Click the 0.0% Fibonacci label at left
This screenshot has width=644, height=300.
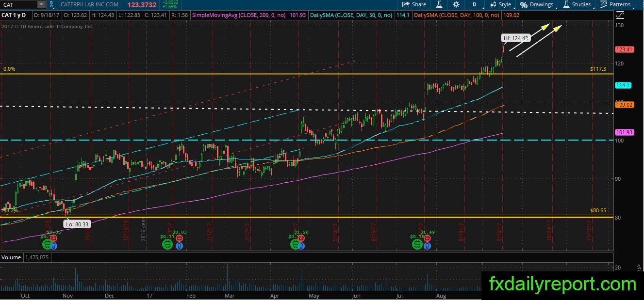point(9,69)
